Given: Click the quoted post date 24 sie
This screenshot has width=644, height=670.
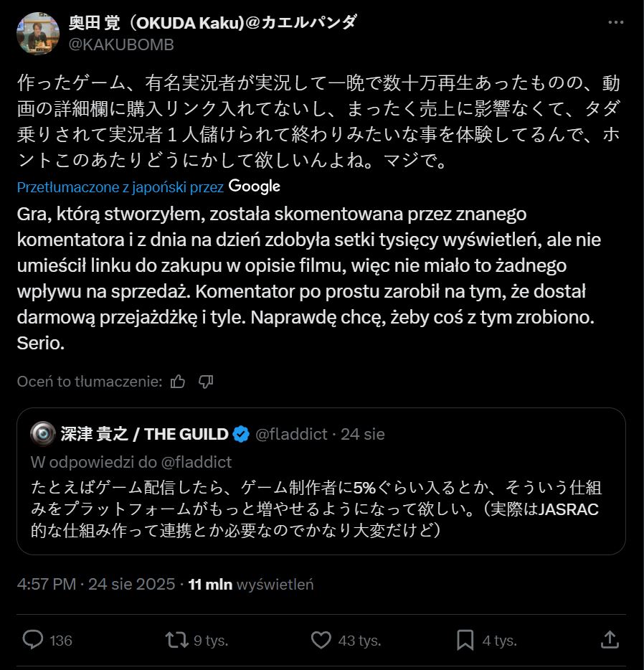Looking at the screenshot, I should tap(363, 434).
